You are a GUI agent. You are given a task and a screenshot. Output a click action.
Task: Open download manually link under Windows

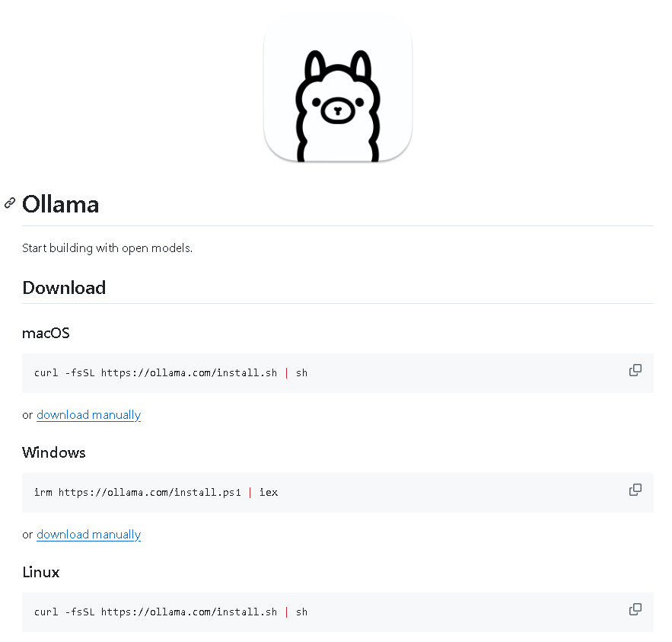[x=89, y=535]
